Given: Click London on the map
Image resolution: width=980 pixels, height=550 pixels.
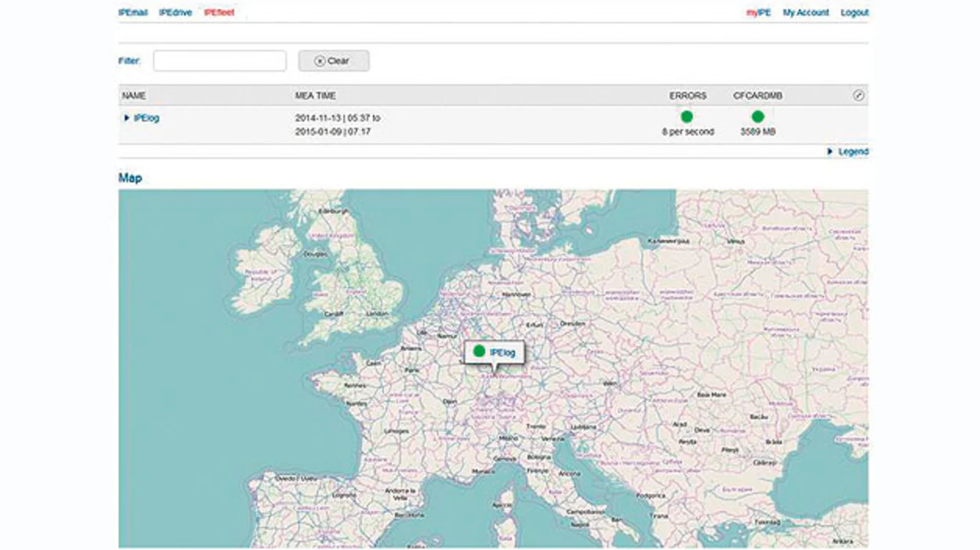Looking at the screenshot, I should pos(377,315).
